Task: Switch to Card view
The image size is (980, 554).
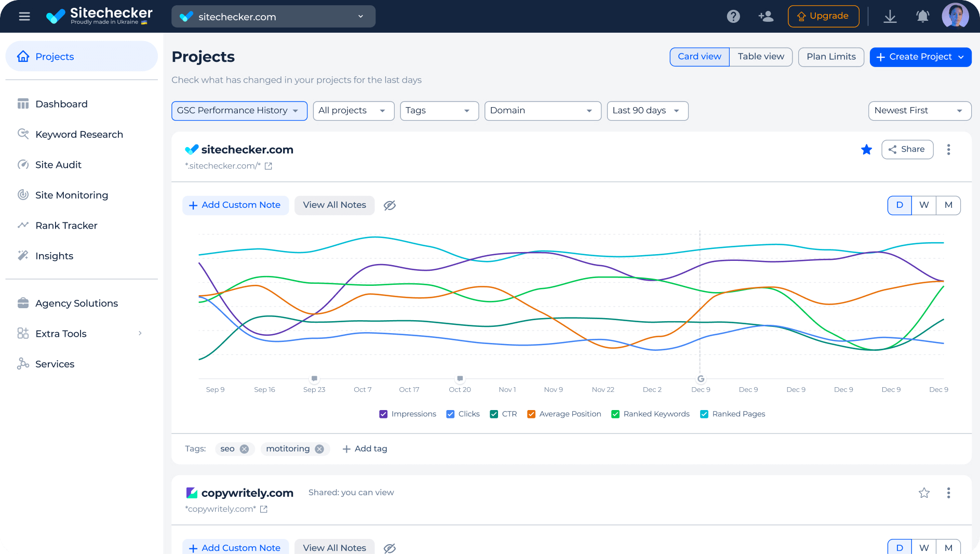Action: [x=700, y=57]
